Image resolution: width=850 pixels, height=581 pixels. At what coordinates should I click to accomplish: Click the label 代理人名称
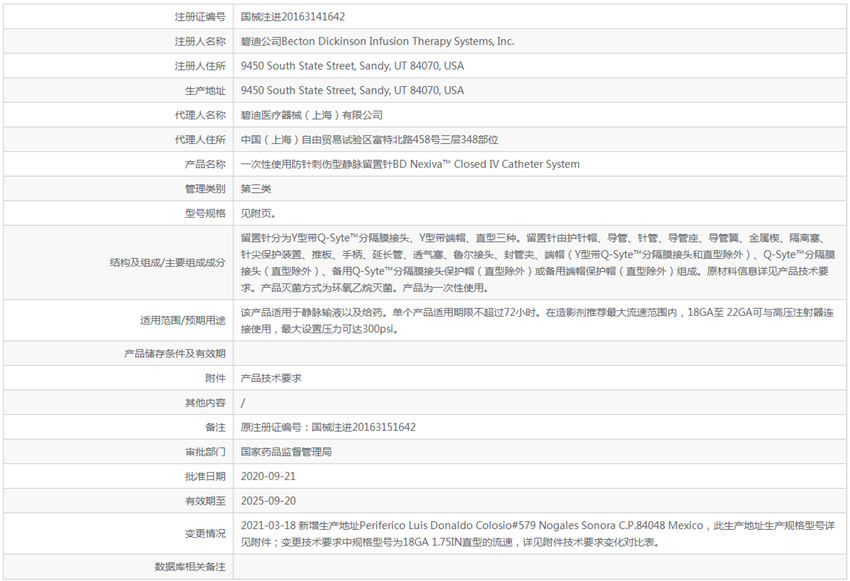coord(200,115)
